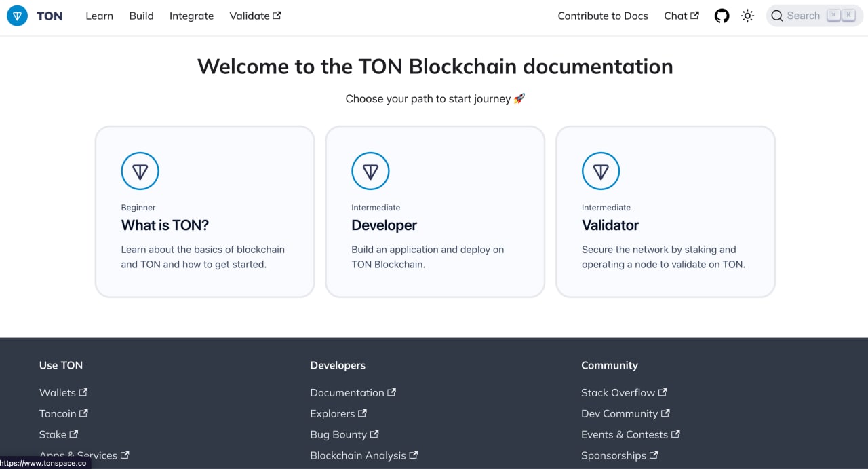Click the Dev Community footer link

625,413
